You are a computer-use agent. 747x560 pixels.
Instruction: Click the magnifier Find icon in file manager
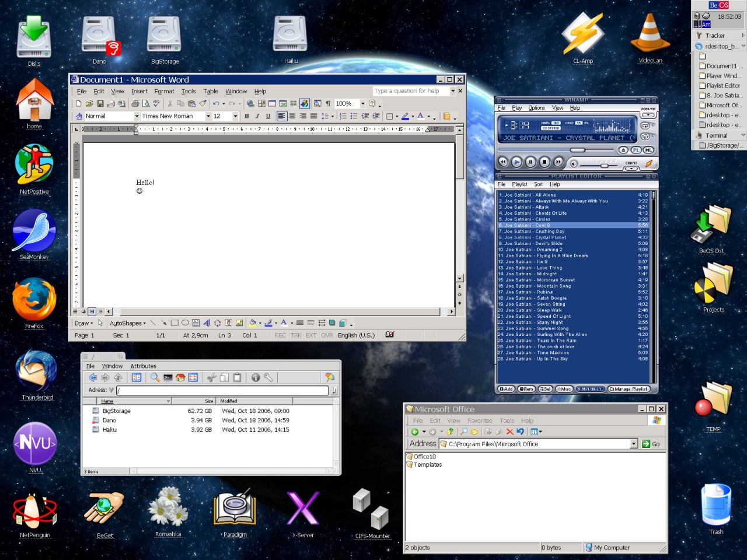tap(155, 378)
